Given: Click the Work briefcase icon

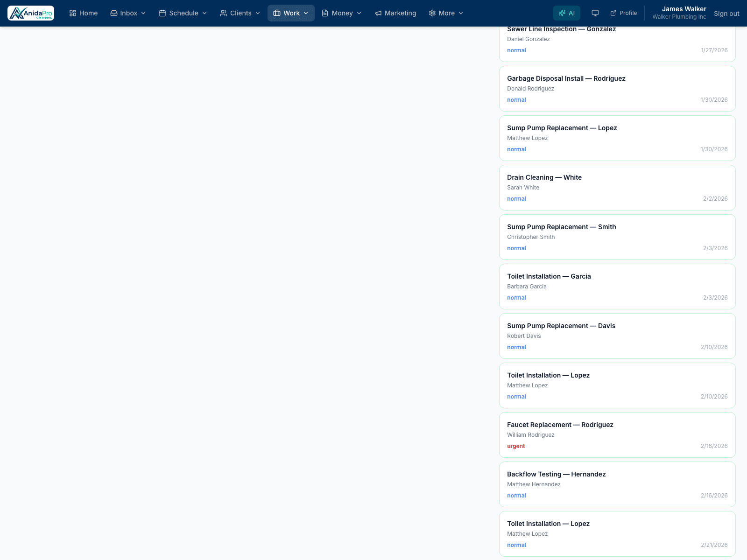Looking at the screenshot, I should point(277,13).
